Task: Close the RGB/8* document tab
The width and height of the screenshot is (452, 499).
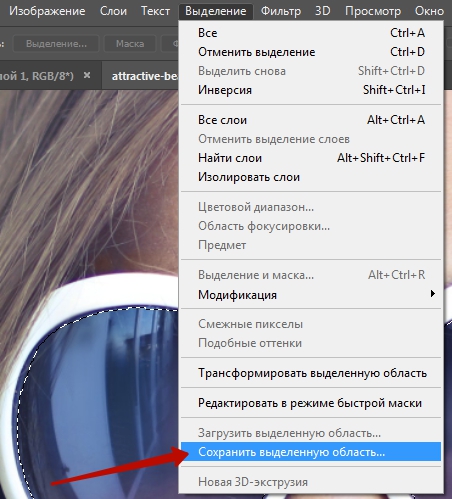Action: [87, 75]
